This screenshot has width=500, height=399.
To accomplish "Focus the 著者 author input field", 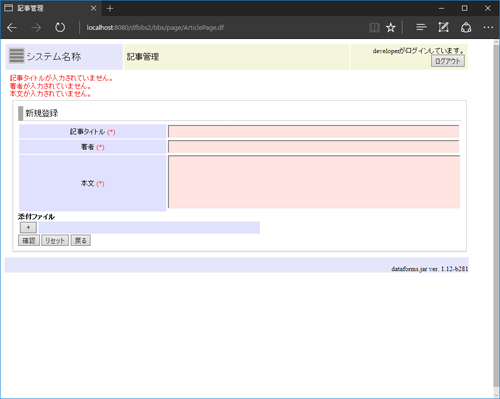I will (x=313, y=147).
